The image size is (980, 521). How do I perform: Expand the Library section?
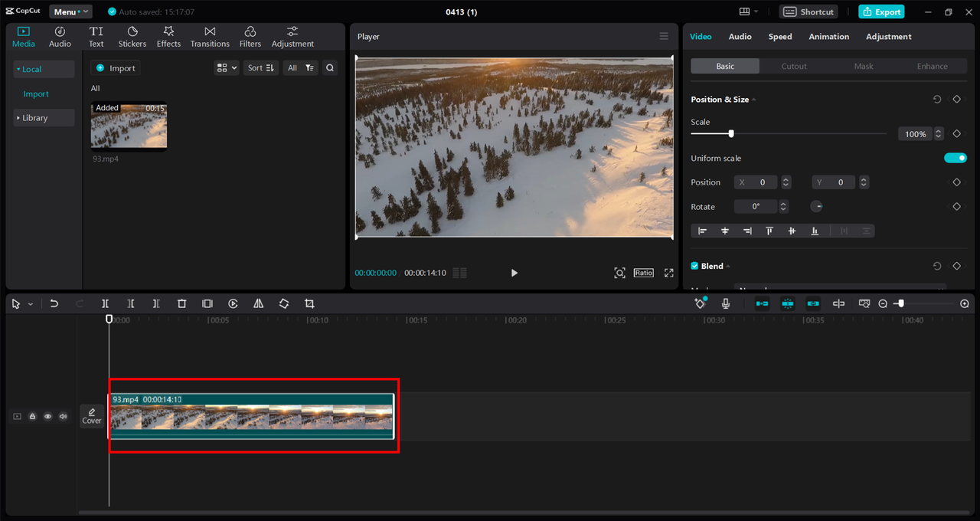(44, 118)
